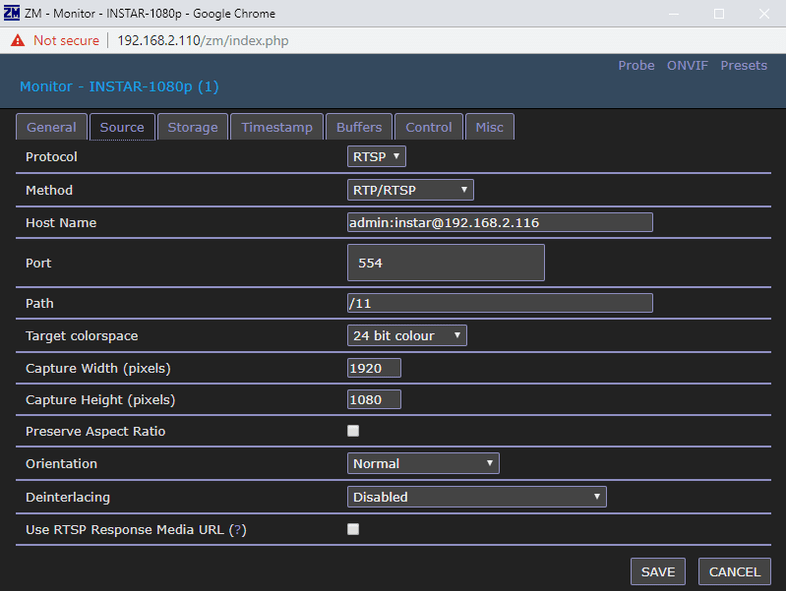Open the Probe link
Image resolution: width=786 pixels, height=591 pixels.
pyautogui.click(x=636, y=66)
